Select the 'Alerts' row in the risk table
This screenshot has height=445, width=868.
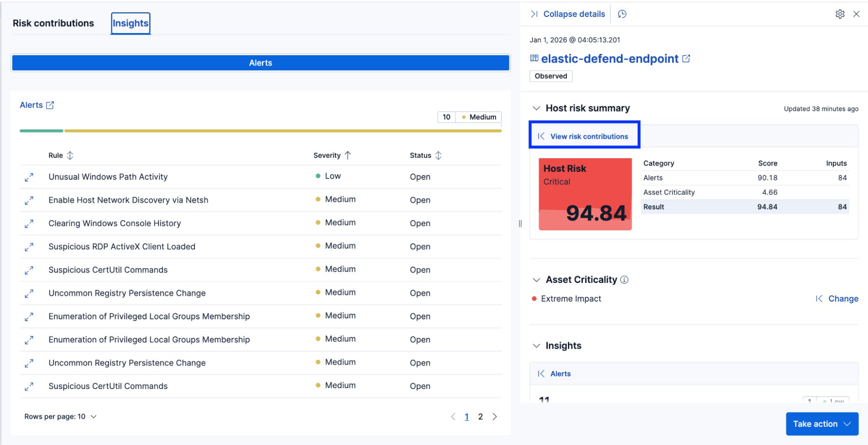click(745, 178)
